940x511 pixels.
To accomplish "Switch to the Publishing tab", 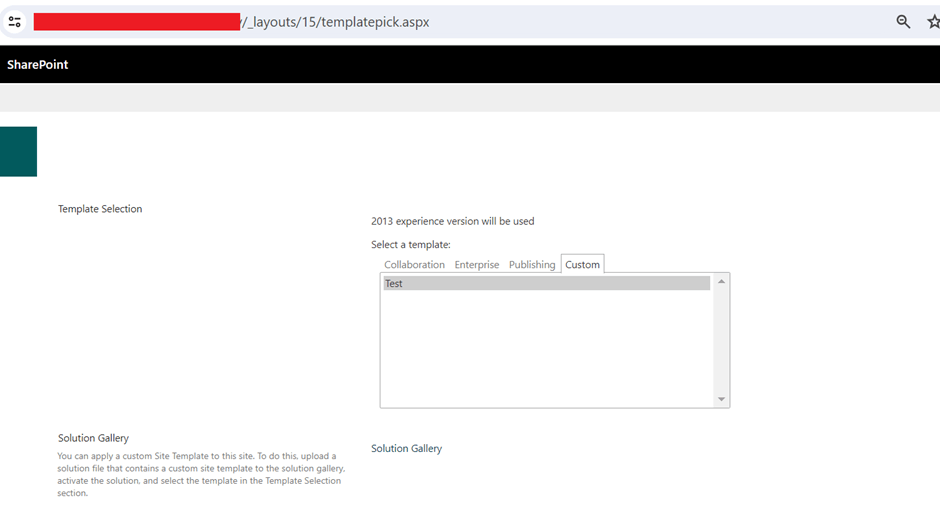I will (532, 264).
